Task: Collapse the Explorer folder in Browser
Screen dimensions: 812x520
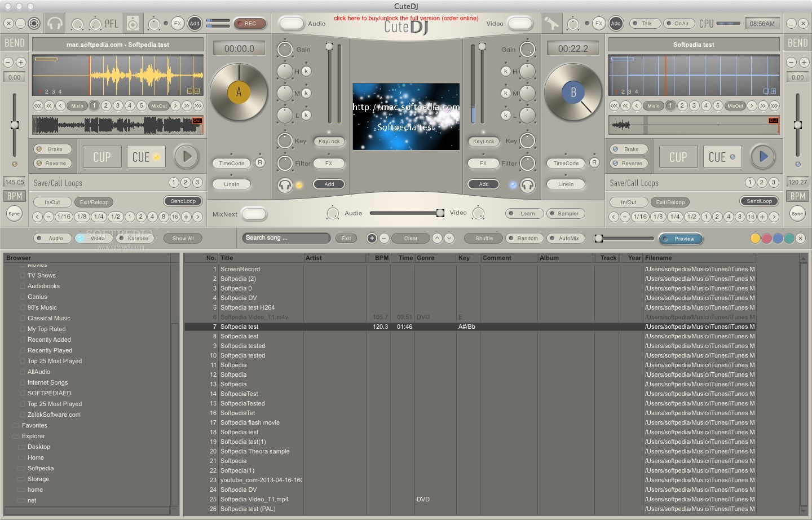Action: point(16,437)
